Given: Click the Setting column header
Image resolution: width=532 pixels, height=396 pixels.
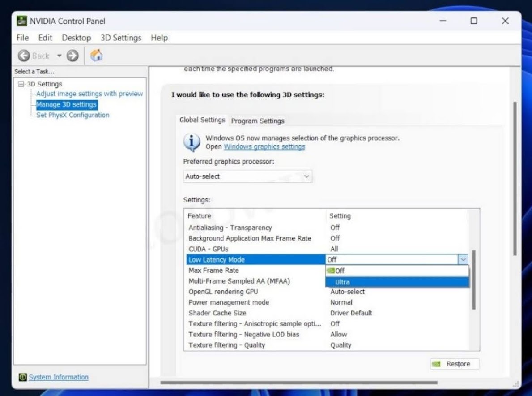Looking at the screenshot, I should [x=397, y=216].
